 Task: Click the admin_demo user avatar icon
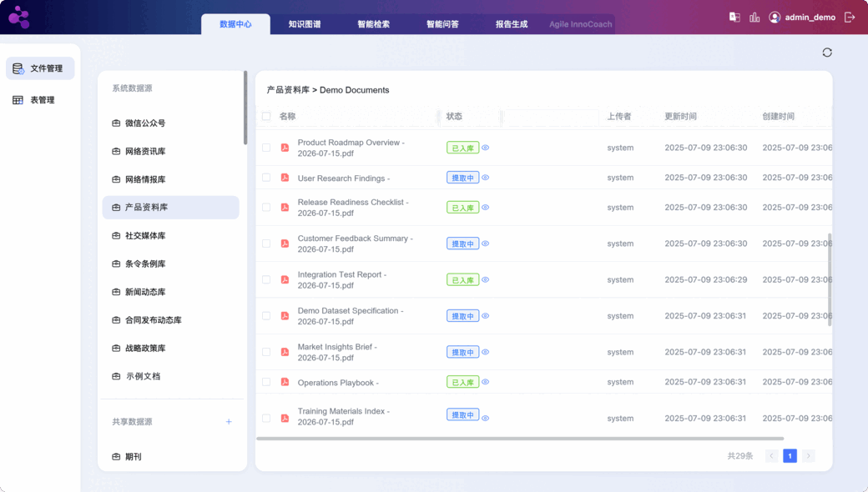coord(775,18)
